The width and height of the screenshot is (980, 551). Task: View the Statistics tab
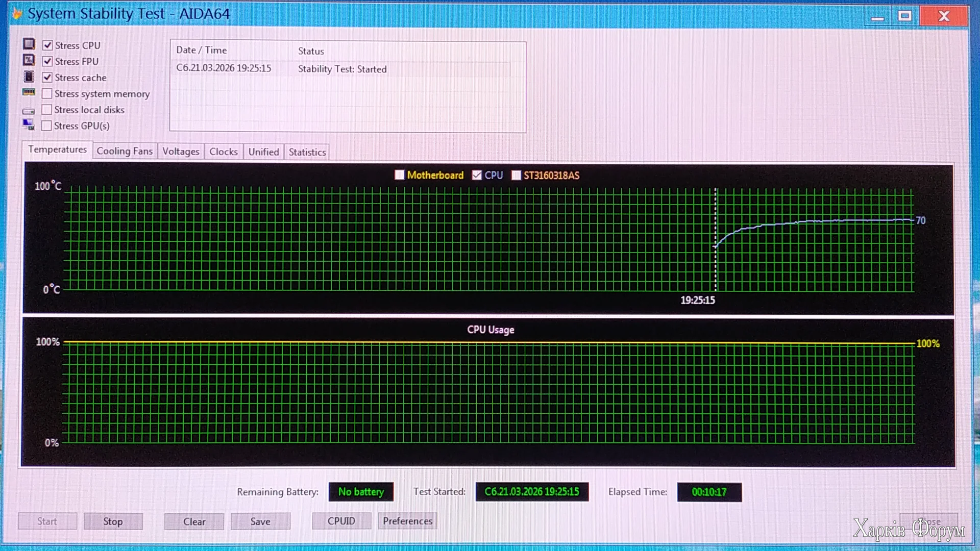(307, 152)
